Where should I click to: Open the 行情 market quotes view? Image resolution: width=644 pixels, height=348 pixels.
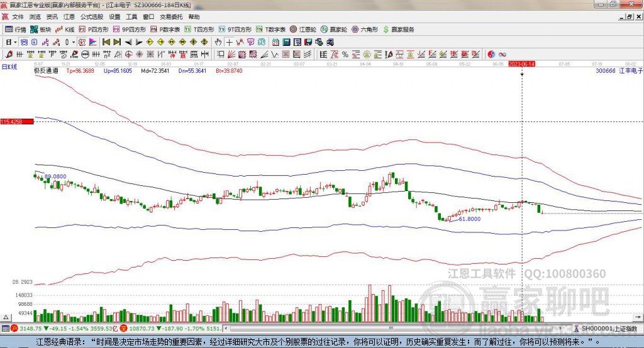16,30
